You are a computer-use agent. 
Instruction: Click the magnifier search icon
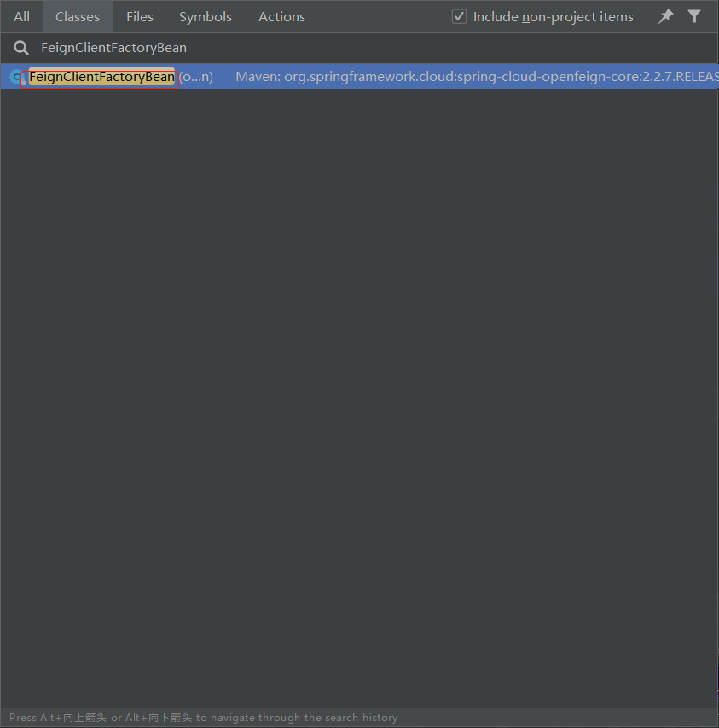point(20,47)
